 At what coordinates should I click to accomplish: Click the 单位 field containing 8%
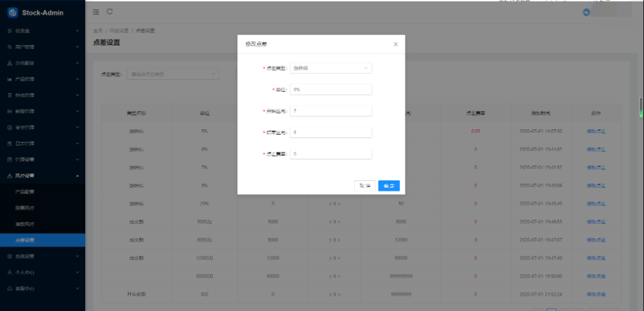[x=331, y=89]
